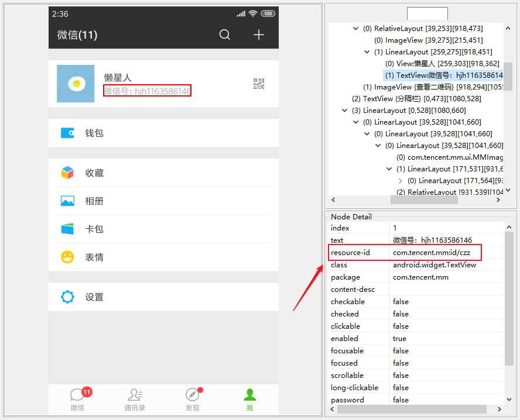The height and width of the screenshot is (420, 520).
Task: Select the text row value in Node Detail
Action: coord(432,240)
